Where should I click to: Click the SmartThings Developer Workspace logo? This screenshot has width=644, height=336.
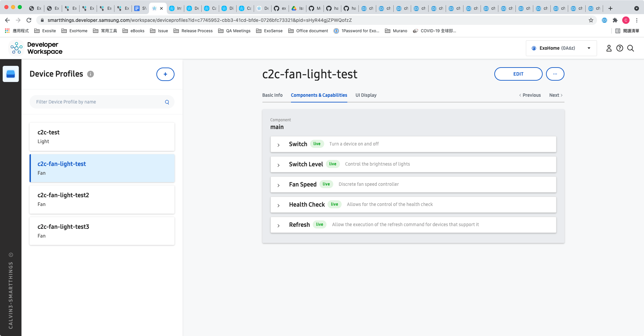pyautogui.click(x=36, y=48)
